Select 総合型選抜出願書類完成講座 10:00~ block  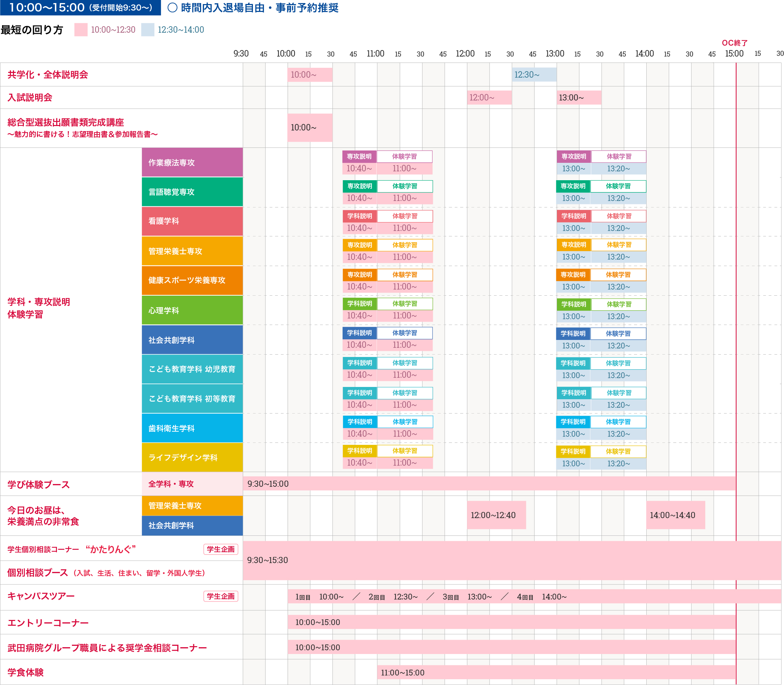tap(310, 128)
